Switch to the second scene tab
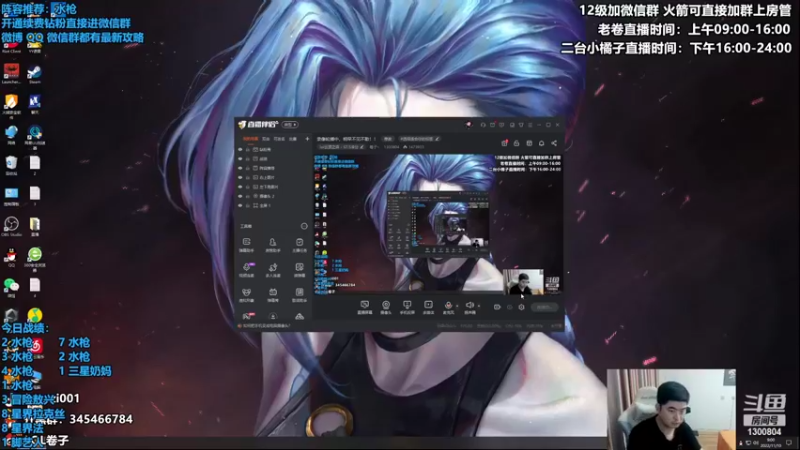The image size is (800, 450). tap(266, 139)
